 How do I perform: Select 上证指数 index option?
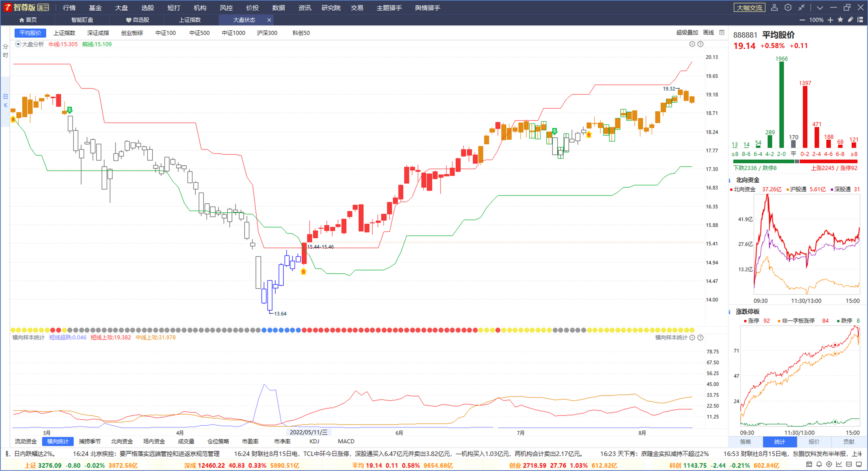point(64,33)
